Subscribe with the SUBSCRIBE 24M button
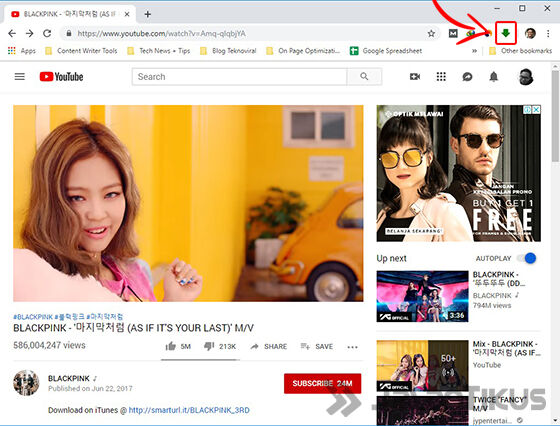Image resolution: width=560 pixels, height=426 pixels. point(322,384)
